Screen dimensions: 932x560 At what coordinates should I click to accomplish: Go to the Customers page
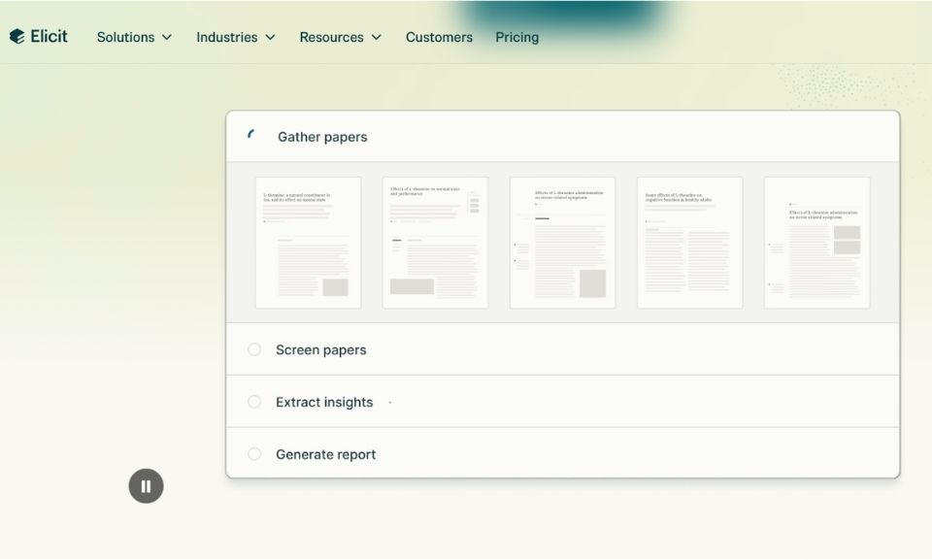[439, 37]
